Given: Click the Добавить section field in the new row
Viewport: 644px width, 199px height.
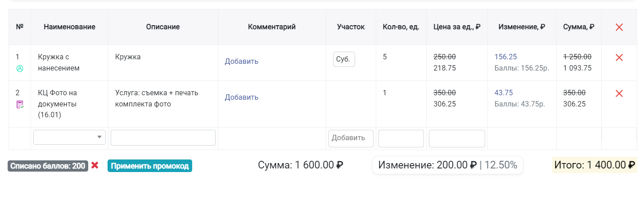Looking at the screenshot, I should click(x=351, y=138).
